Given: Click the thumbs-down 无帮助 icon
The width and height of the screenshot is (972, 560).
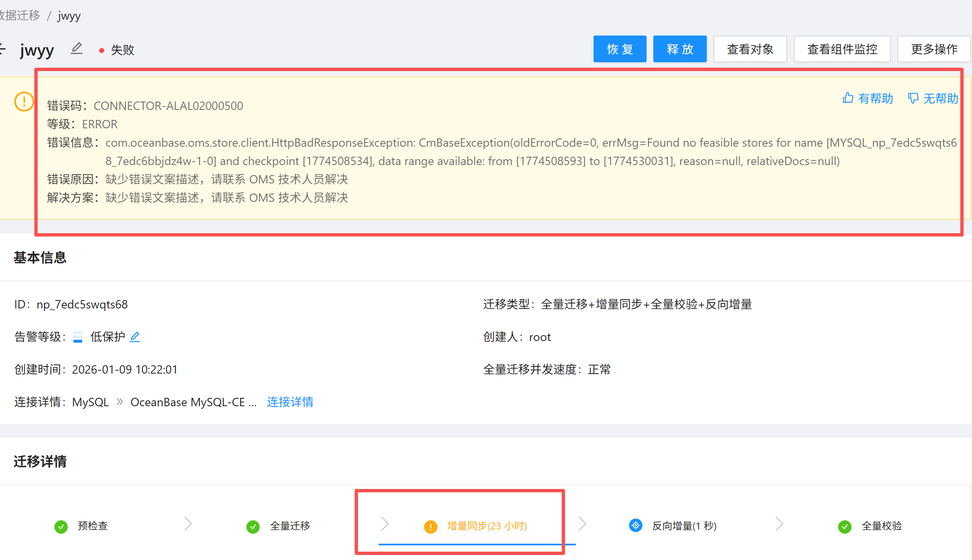Looking at the screenshot, I should pos(913,98).
